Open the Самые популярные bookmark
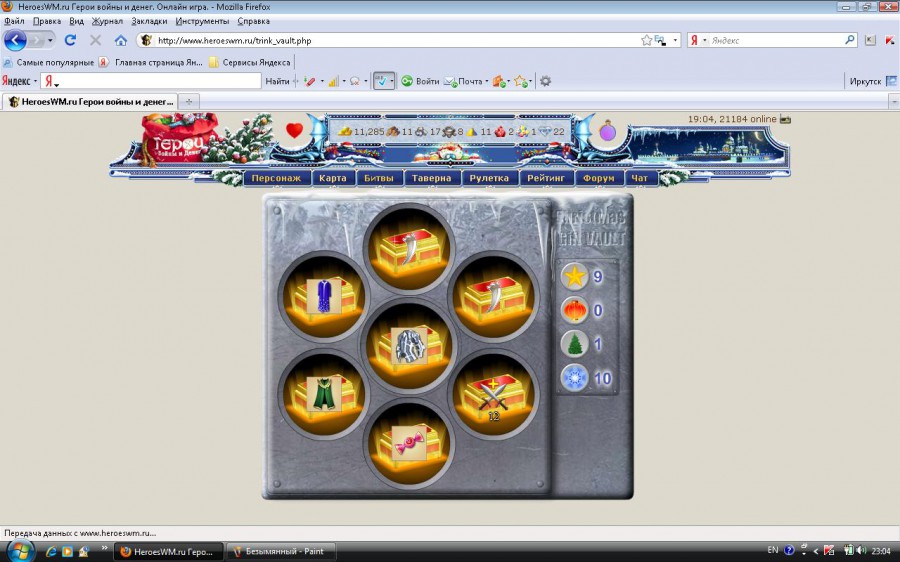 49,63
